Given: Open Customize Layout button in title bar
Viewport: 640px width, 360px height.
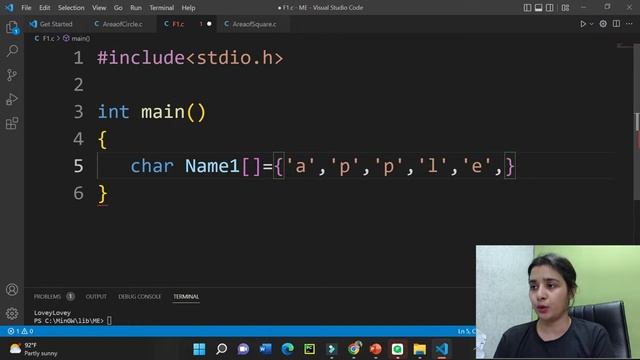Looking at the screenshot, I should pos(565,8).
